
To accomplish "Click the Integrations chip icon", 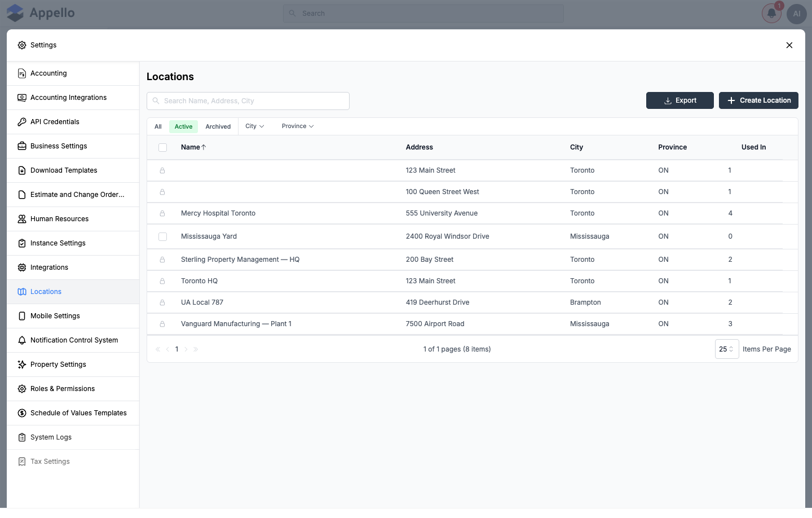I will click(22, 267).
